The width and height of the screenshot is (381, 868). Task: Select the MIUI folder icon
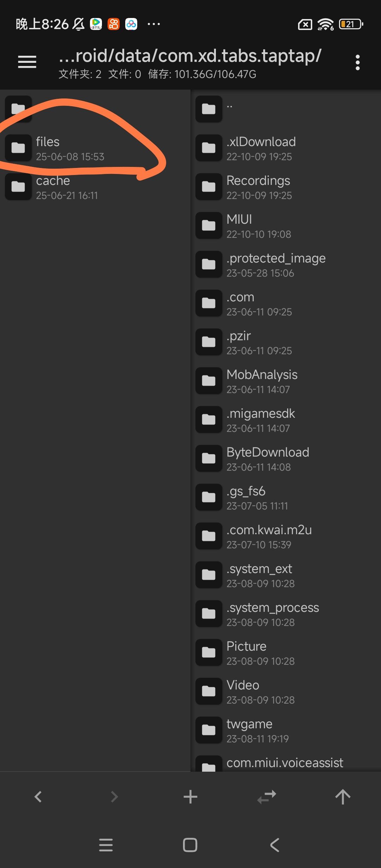point(209,225)
